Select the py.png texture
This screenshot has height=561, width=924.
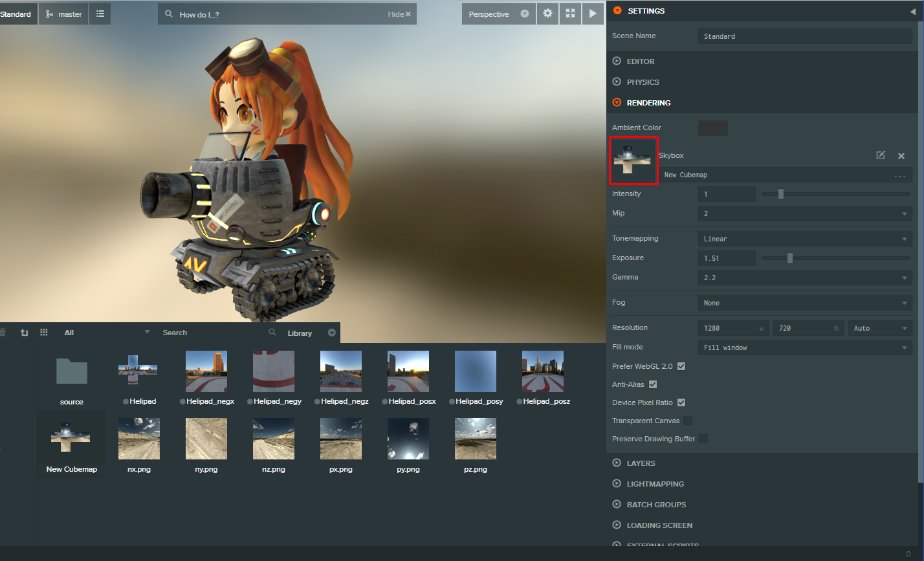click(408, 446)
